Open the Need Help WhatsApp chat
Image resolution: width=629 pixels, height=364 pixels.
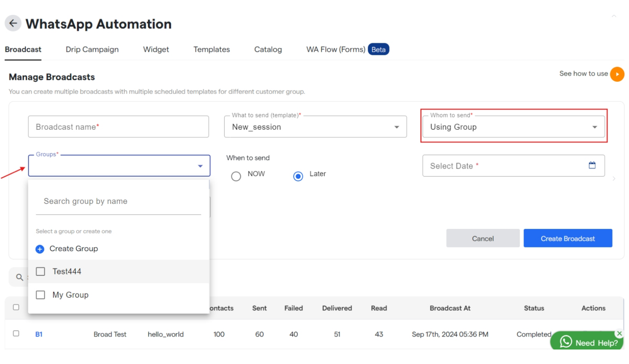point(588,342)
